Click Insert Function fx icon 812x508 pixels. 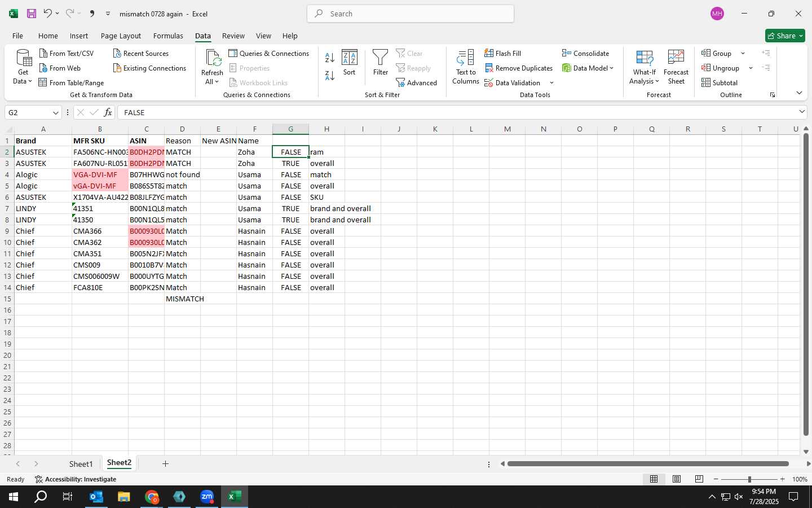click(108, 113)
